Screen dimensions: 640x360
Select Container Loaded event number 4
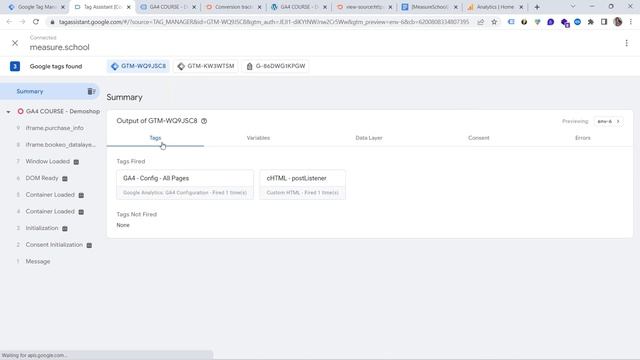pyautogui.click(x=50, y=211)
